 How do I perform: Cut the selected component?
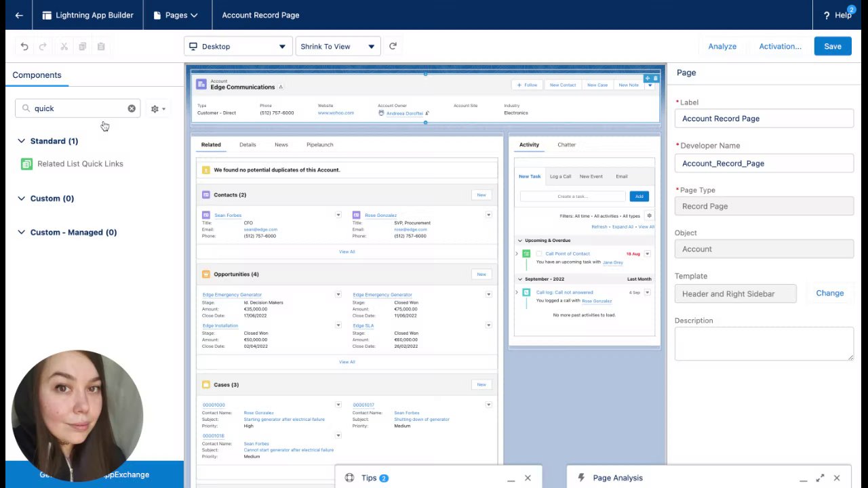(64, 46)
